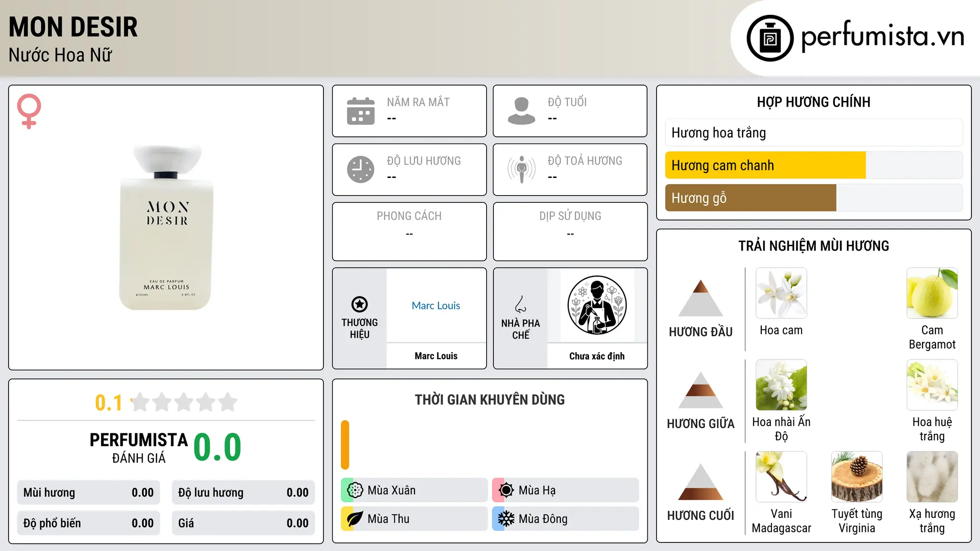Open the Hoa cam note thumbnail
Image resolution: width=980 pixels, height=551 pixels.
click(x=781, y=293)
